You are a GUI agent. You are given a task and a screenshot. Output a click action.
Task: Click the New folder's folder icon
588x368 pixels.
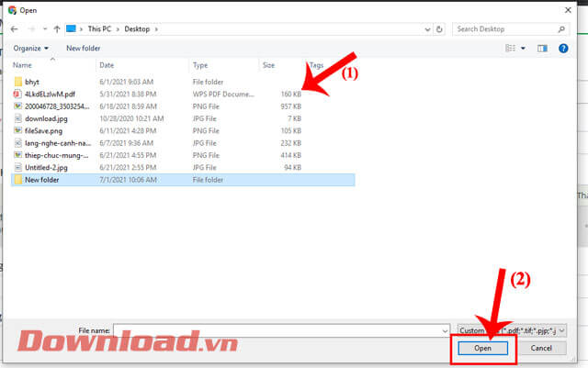[18, 180]
